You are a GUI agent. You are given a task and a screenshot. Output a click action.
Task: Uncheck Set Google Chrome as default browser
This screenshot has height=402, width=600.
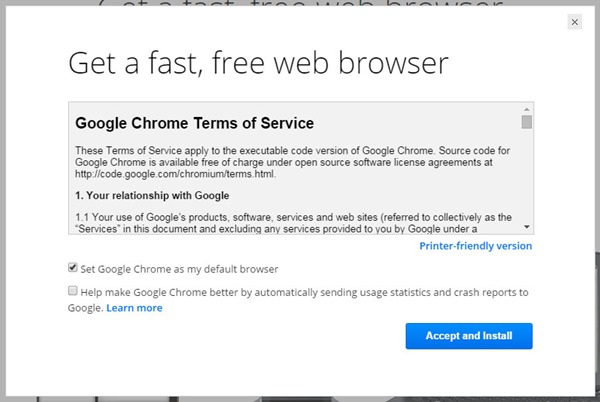click(72, 268)
